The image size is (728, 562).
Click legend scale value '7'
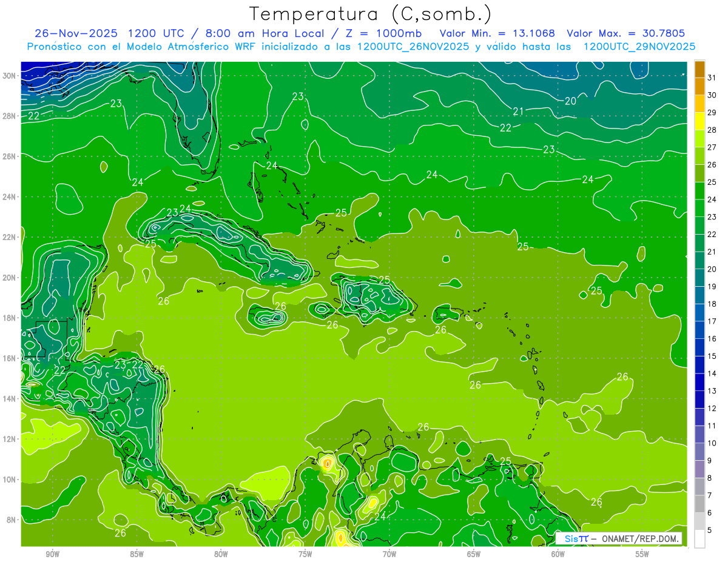(x=710, y=495)
